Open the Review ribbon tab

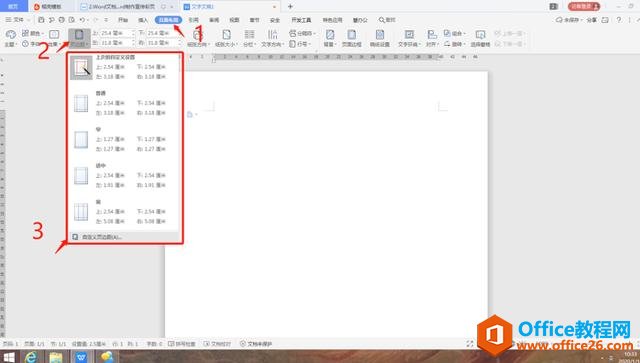coord(214,20)
